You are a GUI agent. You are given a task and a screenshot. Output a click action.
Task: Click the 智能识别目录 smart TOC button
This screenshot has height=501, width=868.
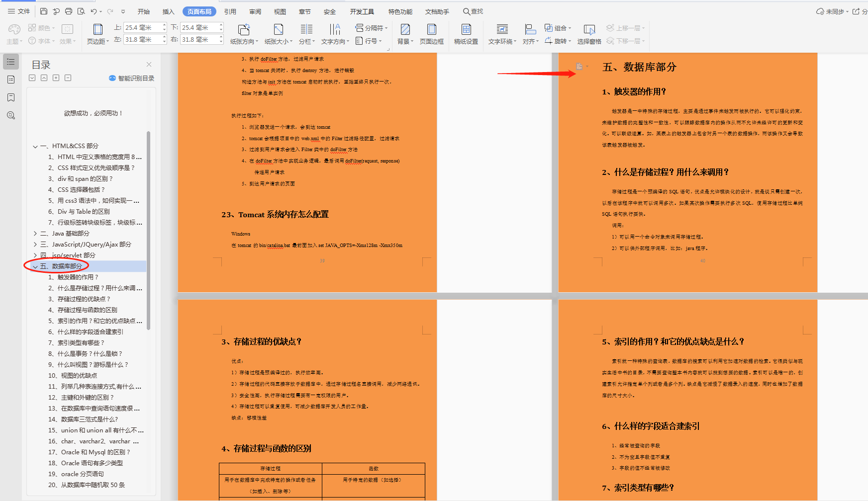pos(132,78)
